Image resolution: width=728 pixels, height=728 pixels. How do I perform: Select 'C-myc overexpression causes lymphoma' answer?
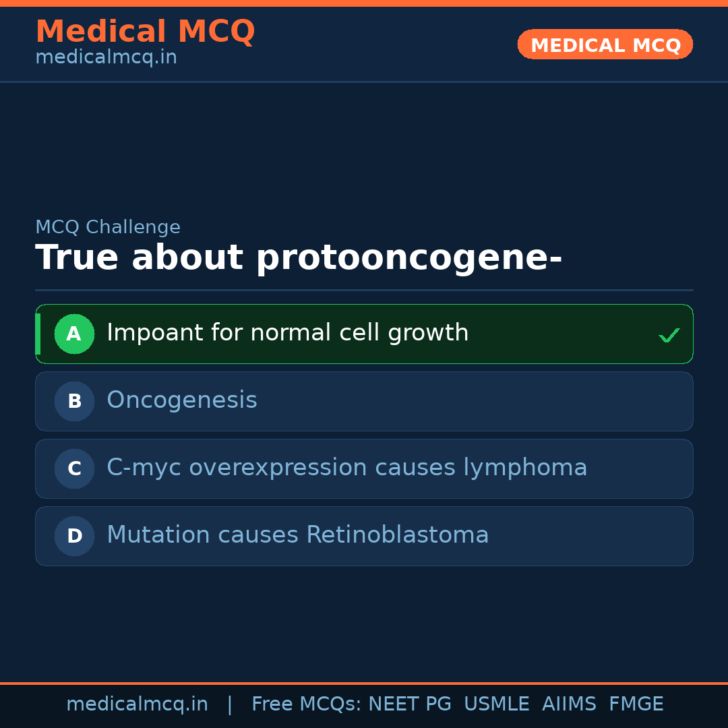click(x=346, y=468)
